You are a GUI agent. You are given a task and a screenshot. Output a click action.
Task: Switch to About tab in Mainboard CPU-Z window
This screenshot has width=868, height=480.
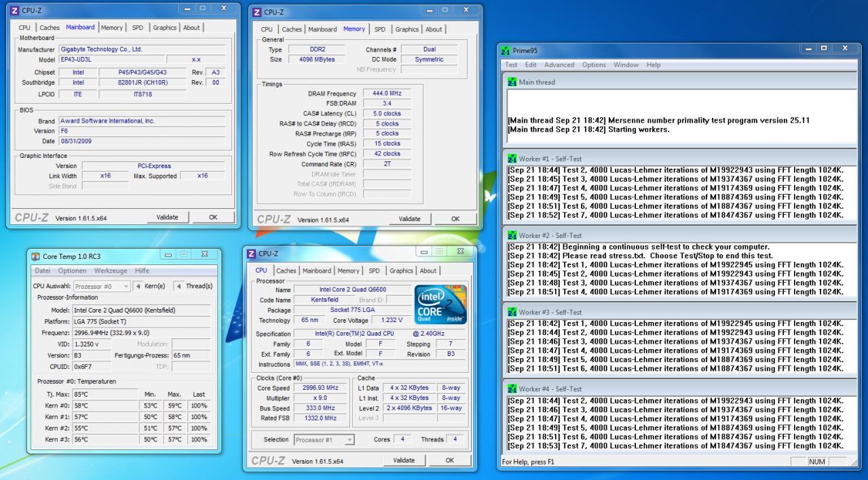[192, 28]
